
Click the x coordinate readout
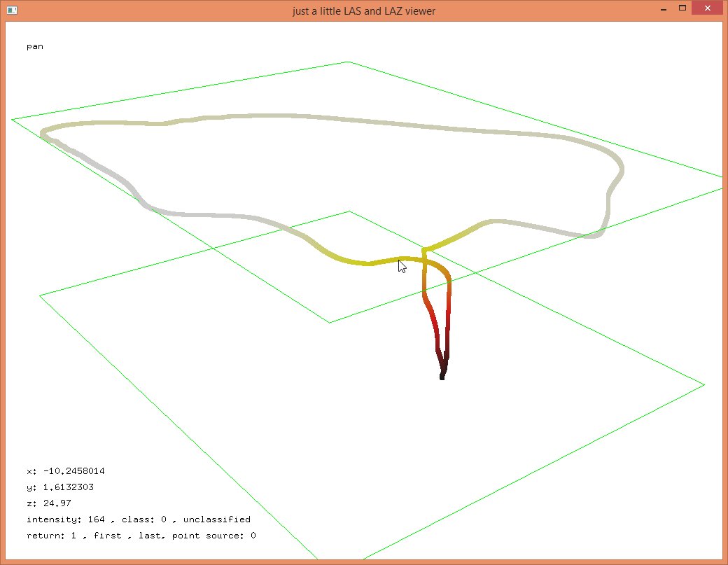click(x=66, y=471)
